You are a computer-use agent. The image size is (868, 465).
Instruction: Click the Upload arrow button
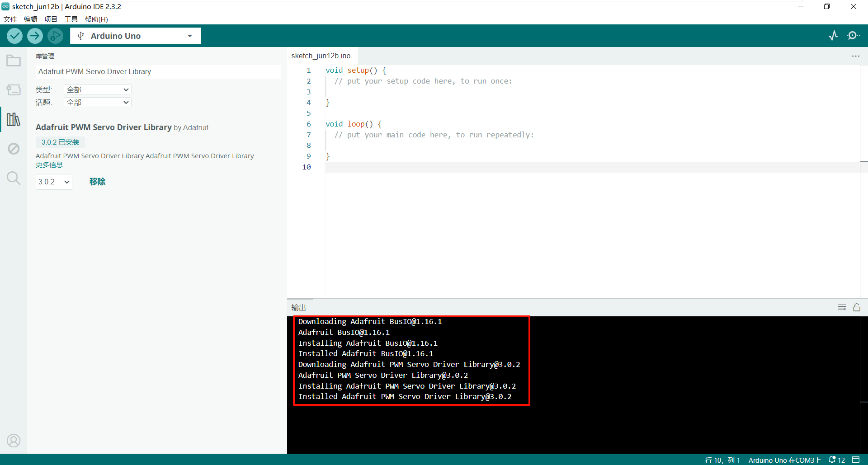click(35, 36)
